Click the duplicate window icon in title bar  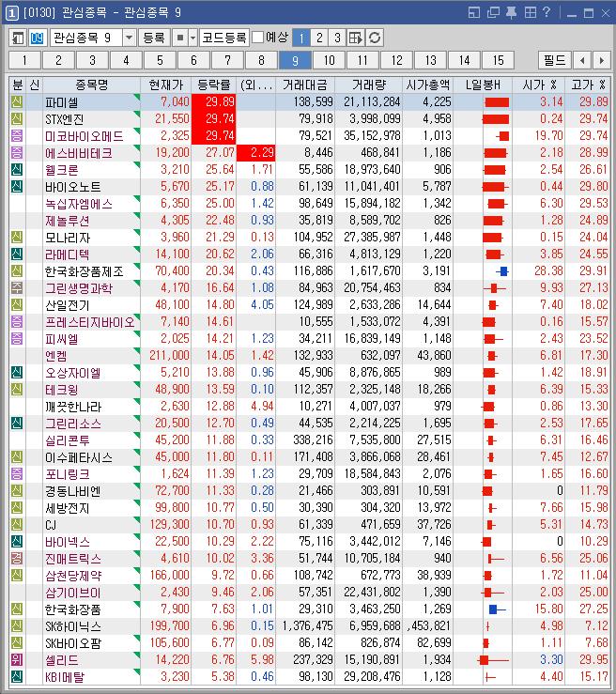[493, 13]
